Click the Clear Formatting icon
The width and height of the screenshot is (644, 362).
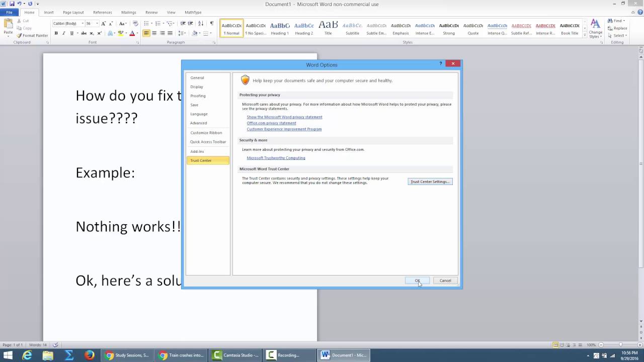click(x=135, y=24)
